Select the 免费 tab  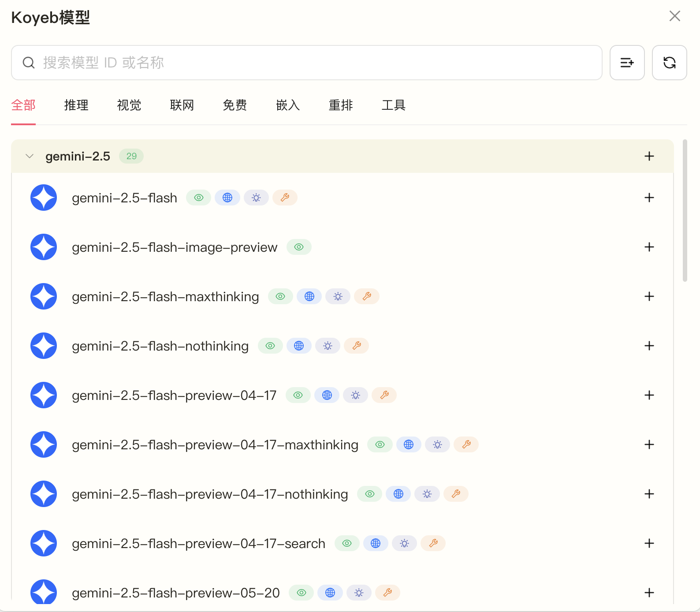coord(235,105)
